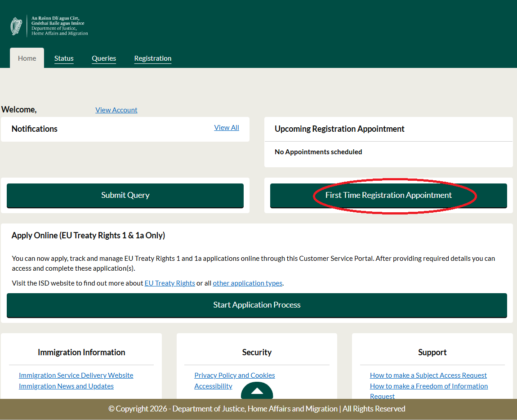Open Immigration News and Updates link

[66, 386]
